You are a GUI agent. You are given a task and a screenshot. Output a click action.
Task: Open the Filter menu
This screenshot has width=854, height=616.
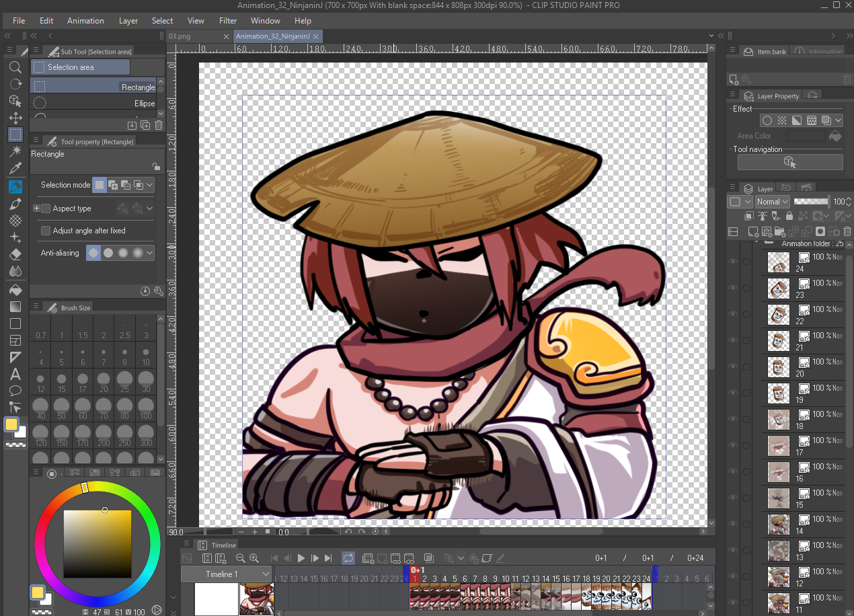point(228,21)
